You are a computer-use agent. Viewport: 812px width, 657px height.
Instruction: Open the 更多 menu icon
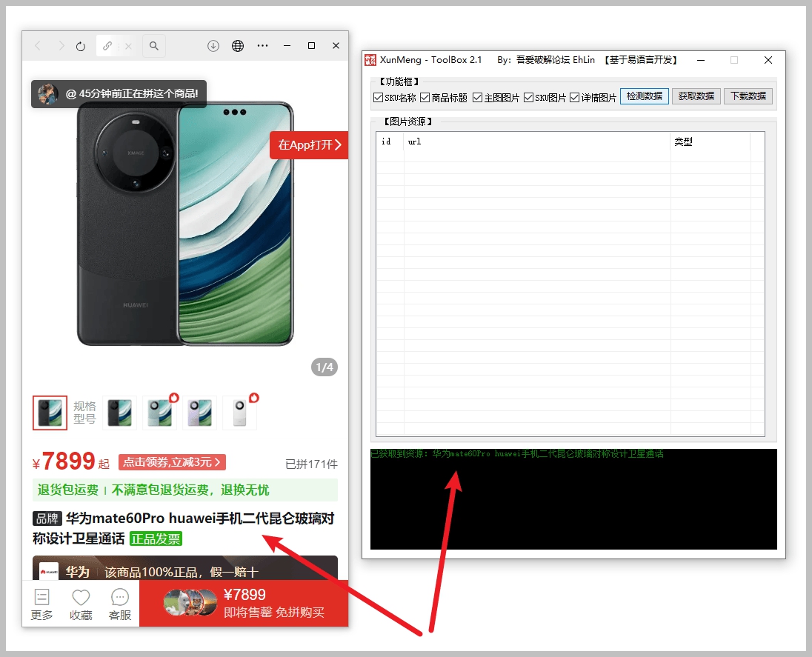click(x=41, y=604)
